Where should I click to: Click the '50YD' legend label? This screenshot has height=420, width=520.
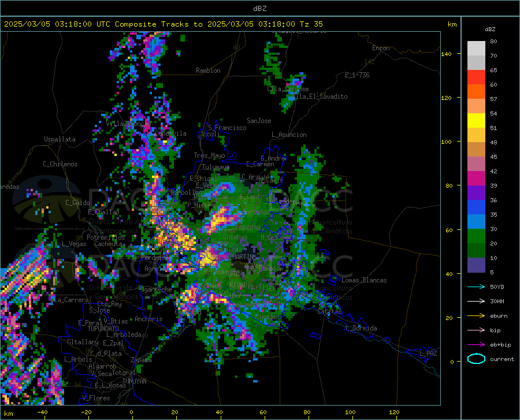coord(497,287)
